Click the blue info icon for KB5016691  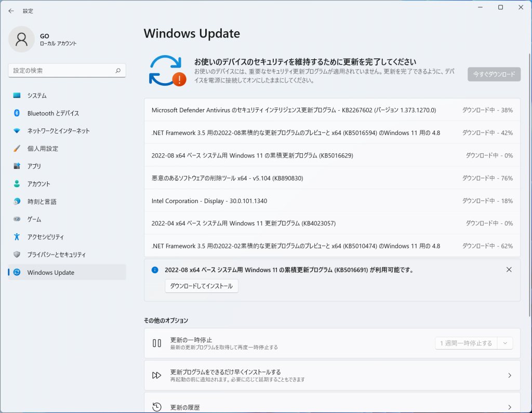[x=155, y=270]
